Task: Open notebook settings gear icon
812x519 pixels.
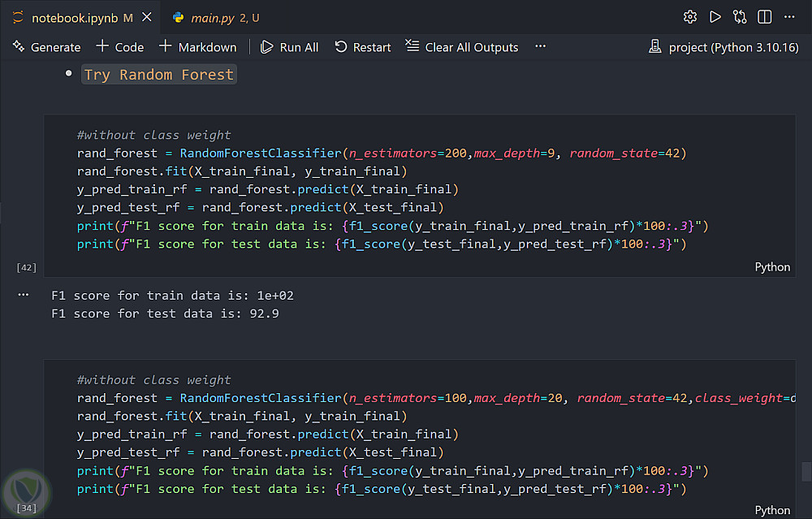Action: pyautogui.click(x=690, y=17)
